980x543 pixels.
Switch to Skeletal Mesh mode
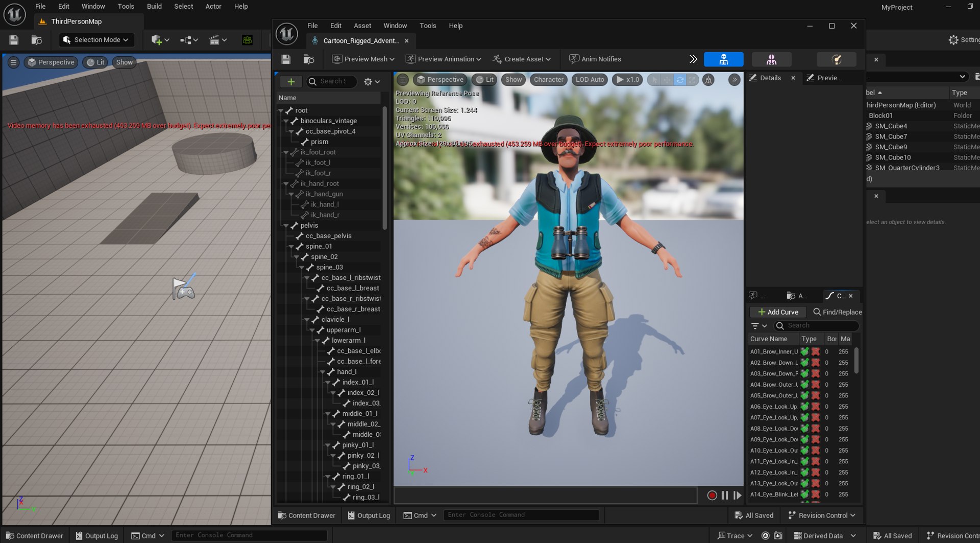point(771,59)
